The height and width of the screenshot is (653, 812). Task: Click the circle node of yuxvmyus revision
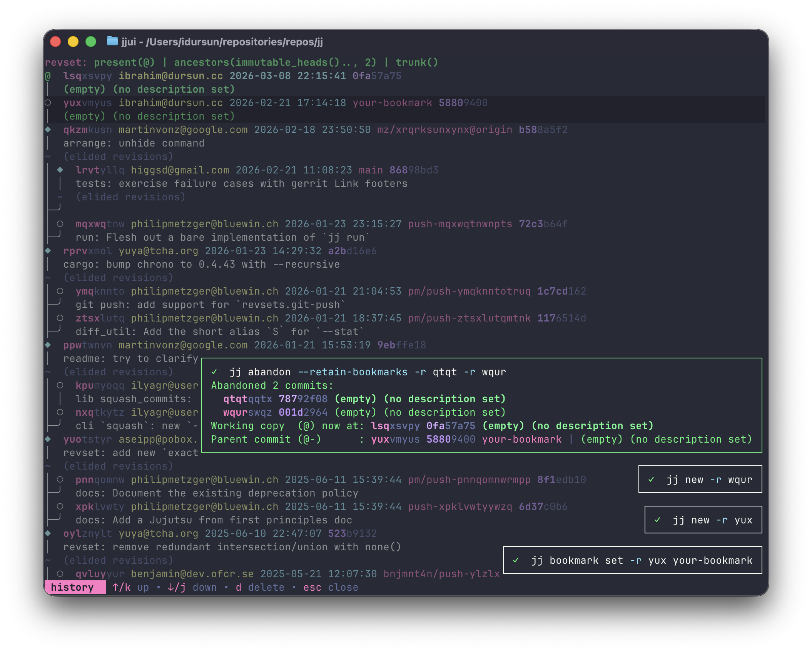48,103
